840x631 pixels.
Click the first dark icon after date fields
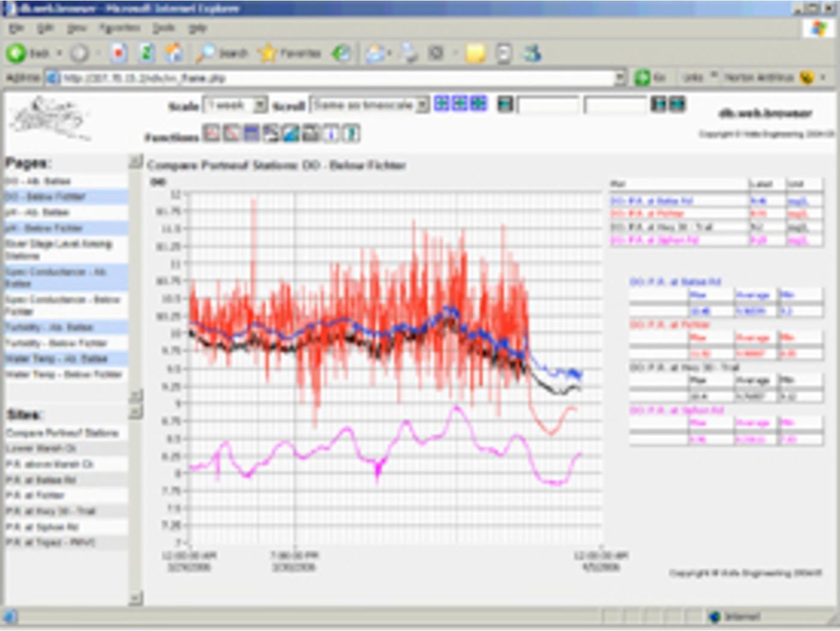(659, 104)
